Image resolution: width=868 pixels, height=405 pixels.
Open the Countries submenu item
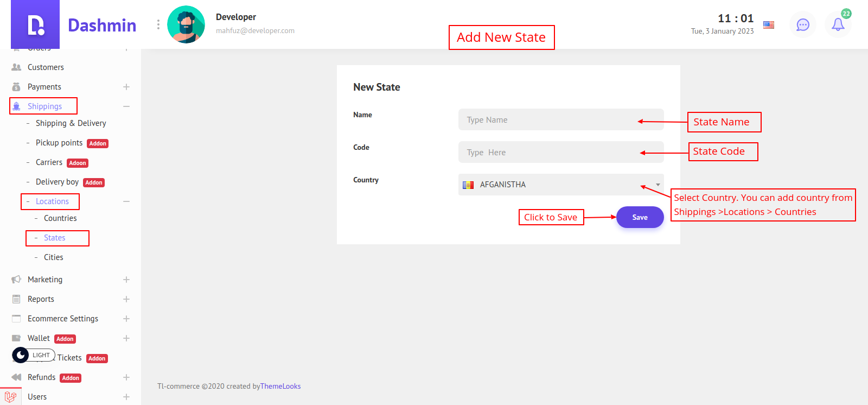click(x=60, y=218)
